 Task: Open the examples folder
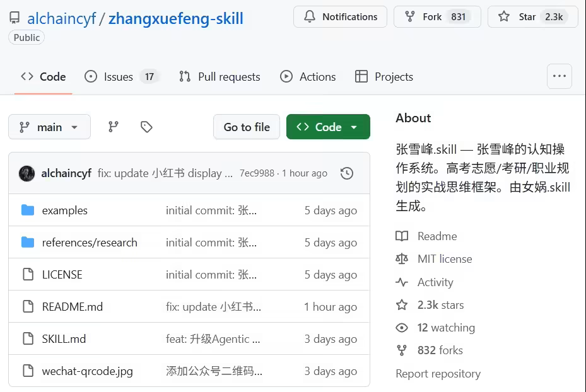coord(64,210)
